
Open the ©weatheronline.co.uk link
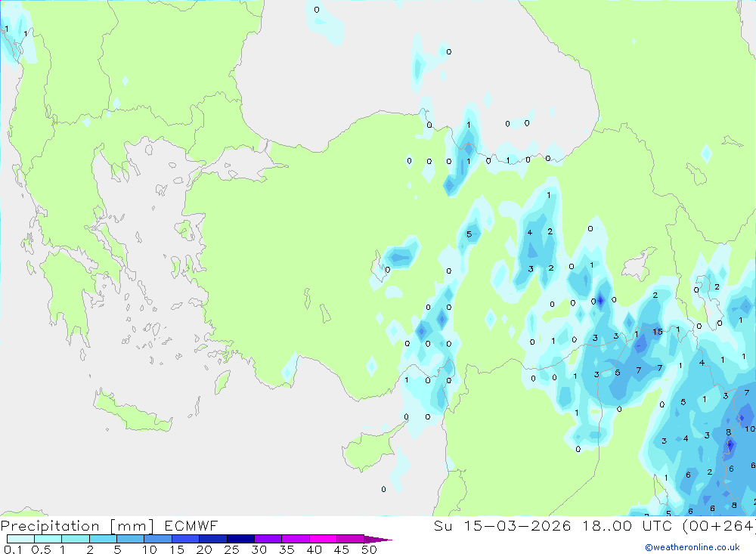point(692,547)
